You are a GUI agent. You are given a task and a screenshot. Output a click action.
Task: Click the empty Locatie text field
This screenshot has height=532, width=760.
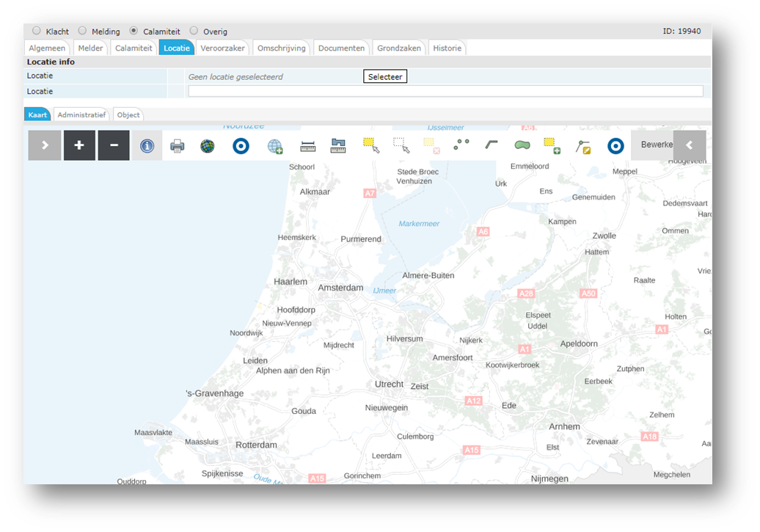(x=445, y=91)
